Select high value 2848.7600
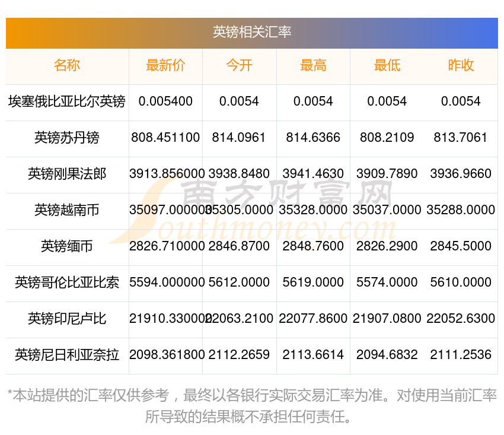Image resolution: width=504 pixels, height=435 pixels. [x=313, y=246]
